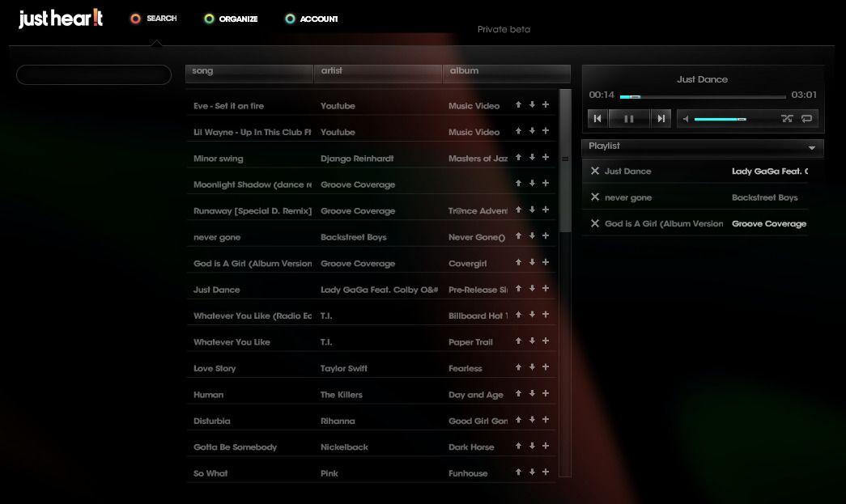The width and height of the screenshot is (846, 504).
Task: Select the Funhouse album cell
Action: pyautogui.click(x=468, y=474)
